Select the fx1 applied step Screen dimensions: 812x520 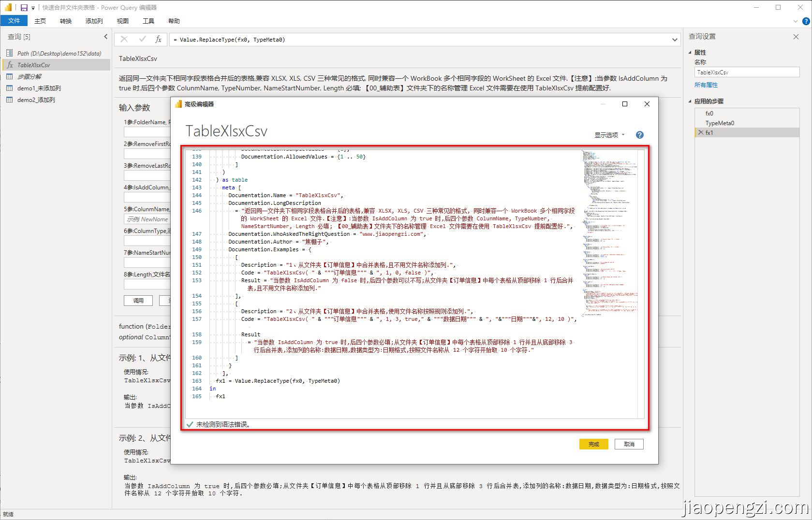747,132
